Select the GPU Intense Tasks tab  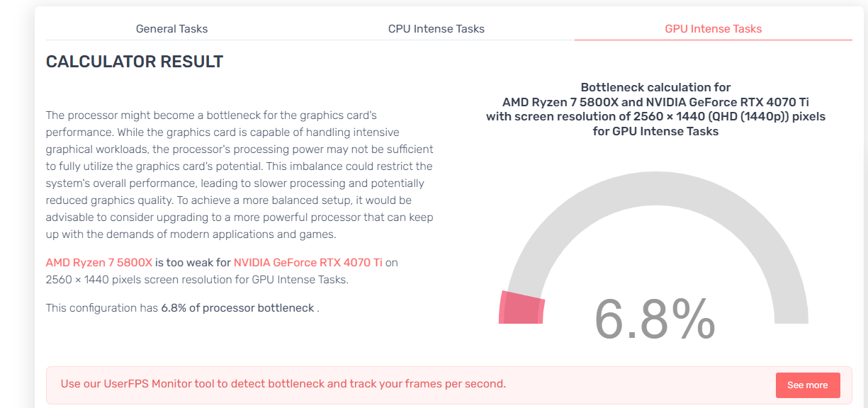pos(714,29)
